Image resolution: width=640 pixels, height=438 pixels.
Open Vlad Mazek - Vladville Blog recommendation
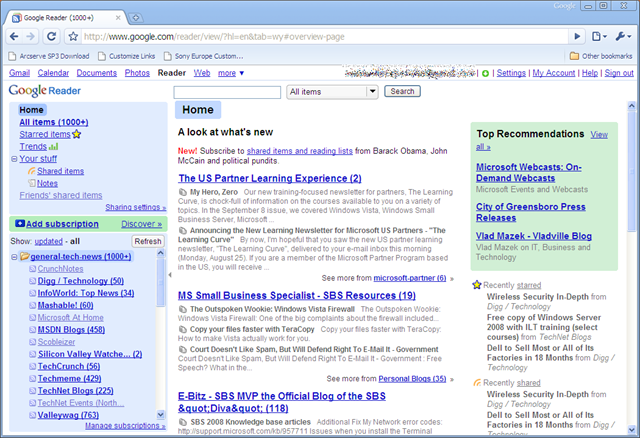(533, 236)
